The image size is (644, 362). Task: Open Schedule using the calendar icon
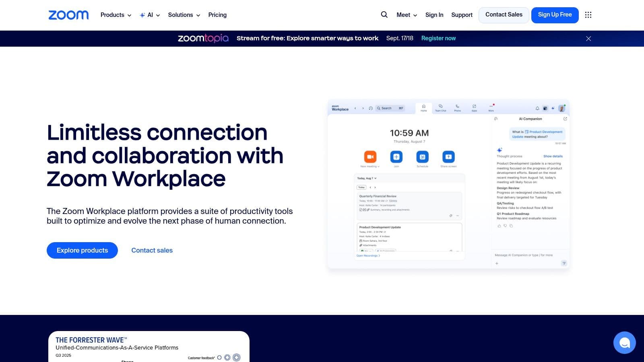click(423, 157)
